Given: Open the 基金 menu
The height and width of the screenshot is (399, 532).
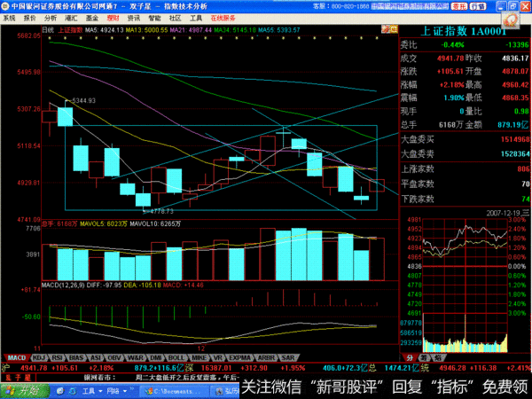Looking at the screenshot, I should click(x=91, y=18).
